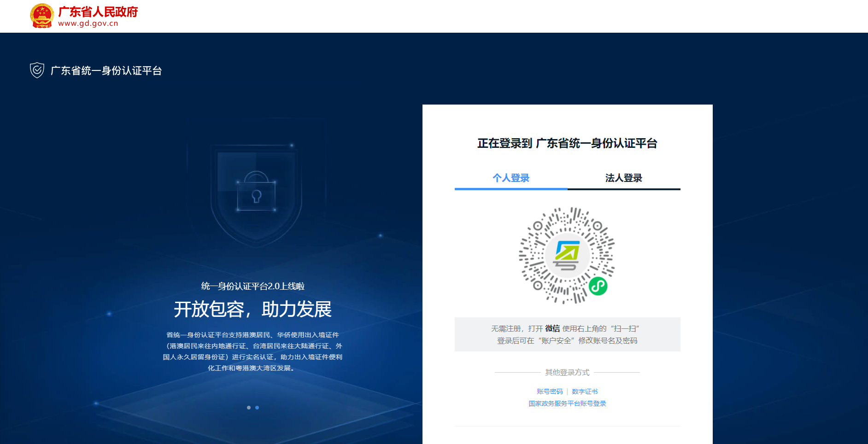868x444 pixels.
Task: Switch to the 法人登录 tab
Action: (624, 178)
